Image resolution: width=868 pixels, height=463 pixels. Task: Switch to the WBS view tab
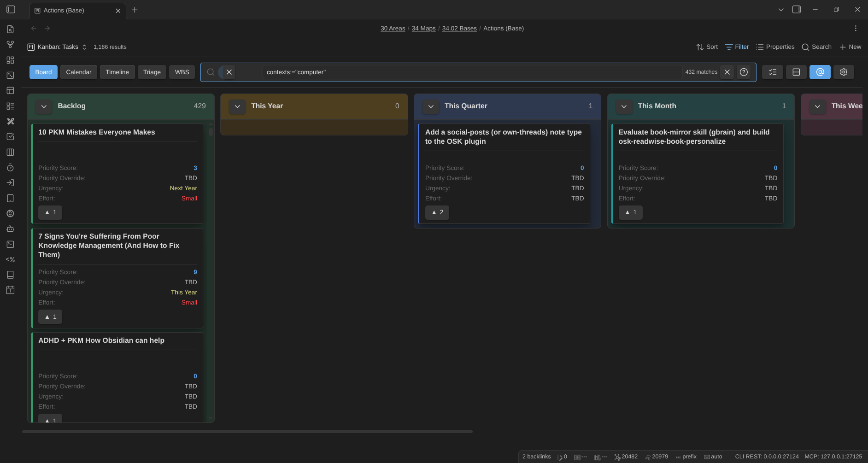click(182, 72)
